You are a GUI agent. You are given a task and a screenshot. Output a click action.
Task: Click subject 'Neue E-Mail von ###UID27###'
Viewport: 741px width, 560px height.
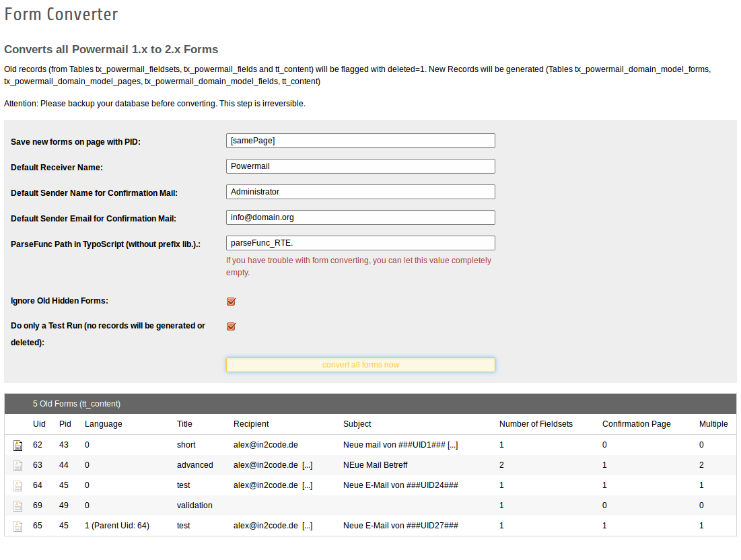point(400,526)
